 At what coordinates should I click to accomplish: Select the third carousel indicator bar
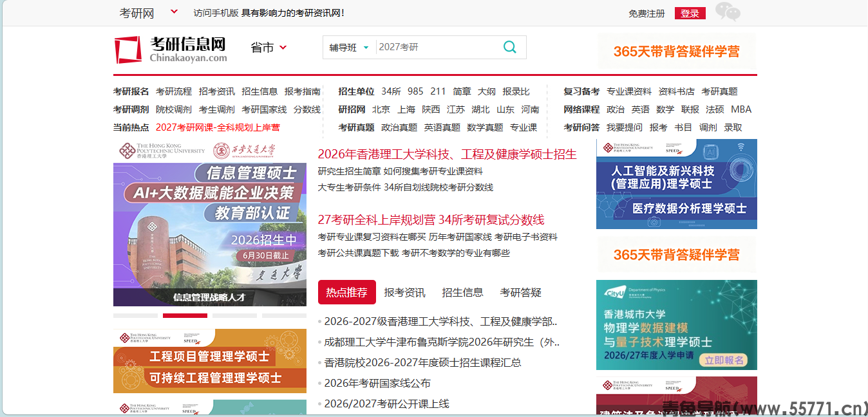(x=234, y=315)
